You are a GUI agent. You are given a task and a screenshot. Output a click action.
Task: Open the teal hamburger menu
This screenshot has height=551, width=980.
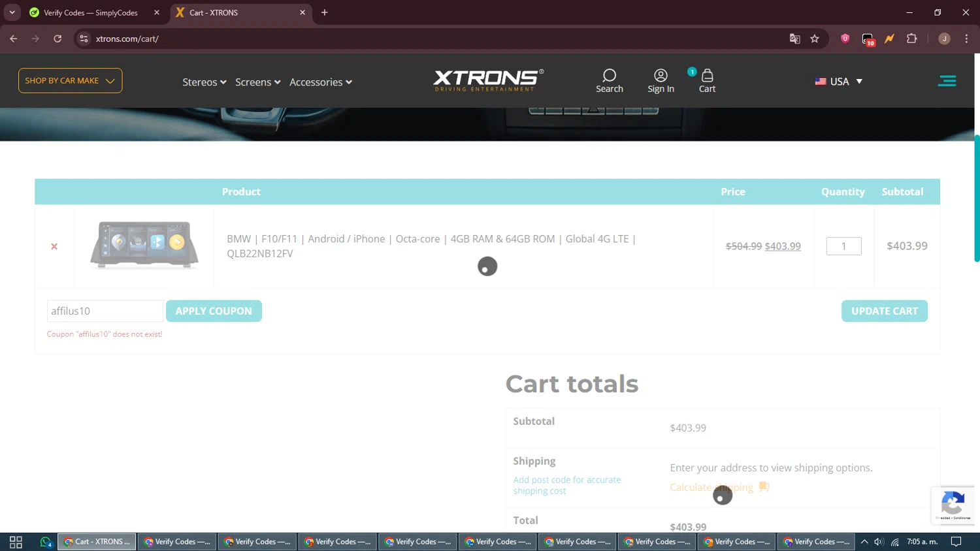pos(947,81)
